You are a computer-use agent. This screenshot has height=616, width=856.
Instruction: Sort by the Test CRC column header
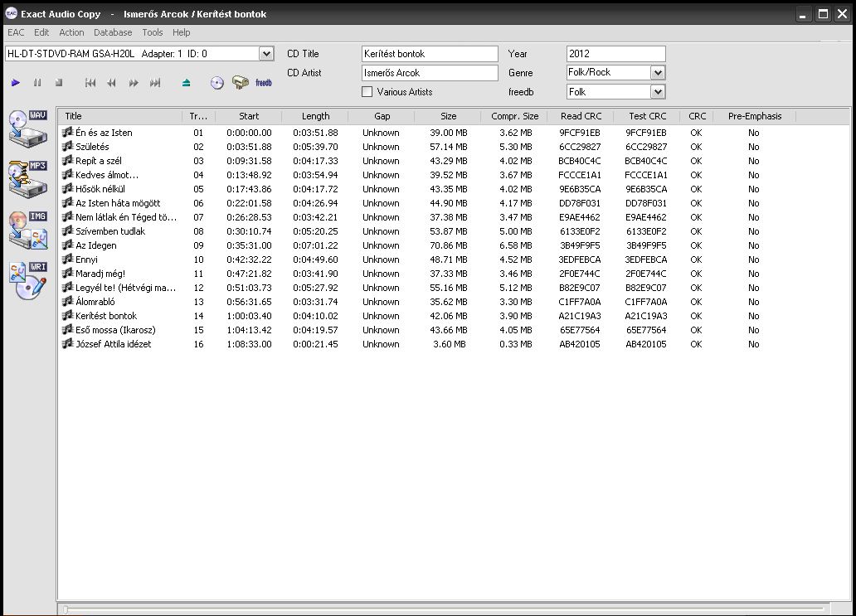click(x=648, y=116)
